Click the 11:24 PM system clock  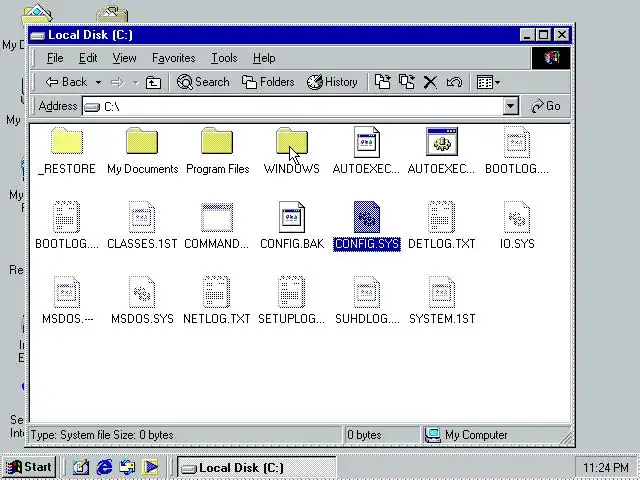click(605, 467)
